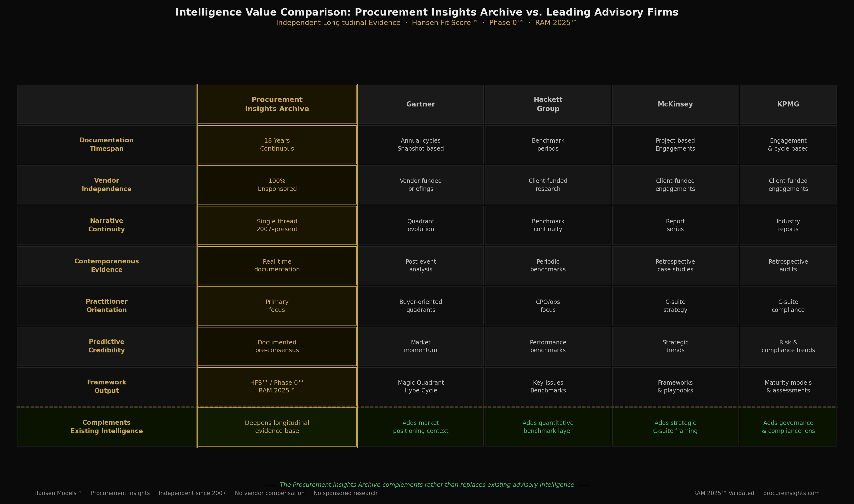Select the 'Deepens longitudinal evidence base' cell
This screenshot has width=854, height=504.
[277, 427]
